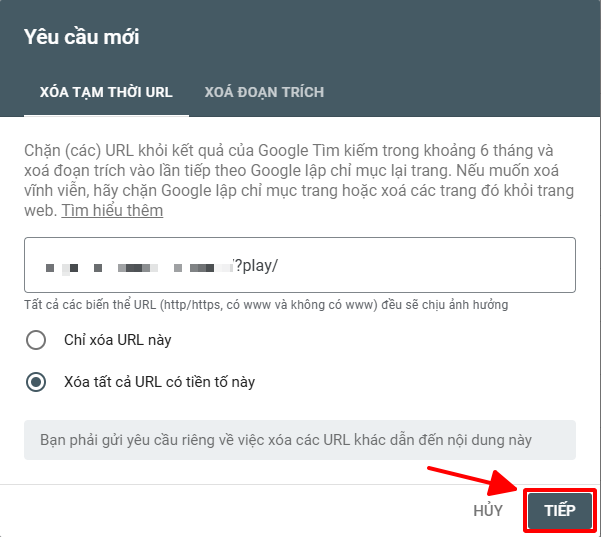Screen dimensions: 601x537
Task: Open the Tìm hiểu thêm link
Action: click(112, 211)
